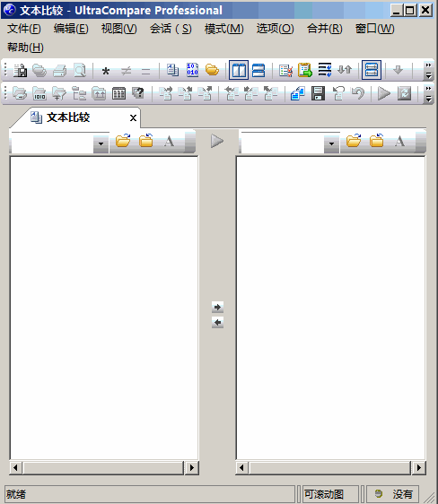Click the left pane open file folder icon

click(x=123, y=141)
